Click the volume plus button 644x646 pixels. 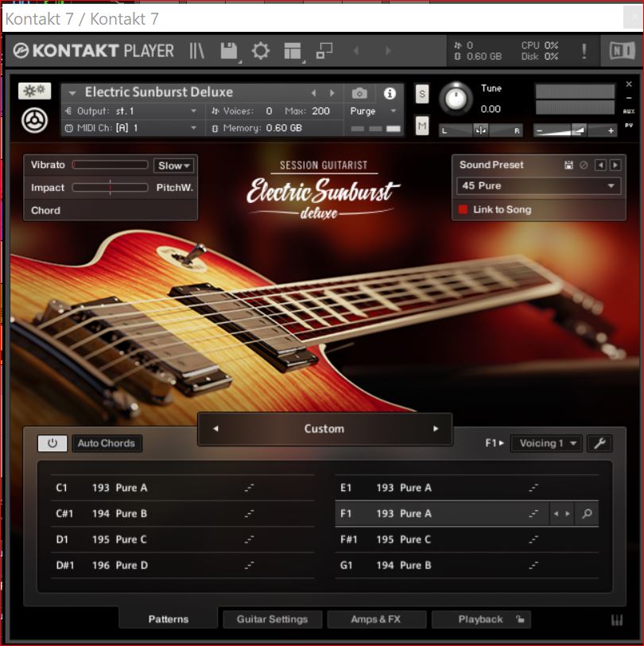[611, 130]
